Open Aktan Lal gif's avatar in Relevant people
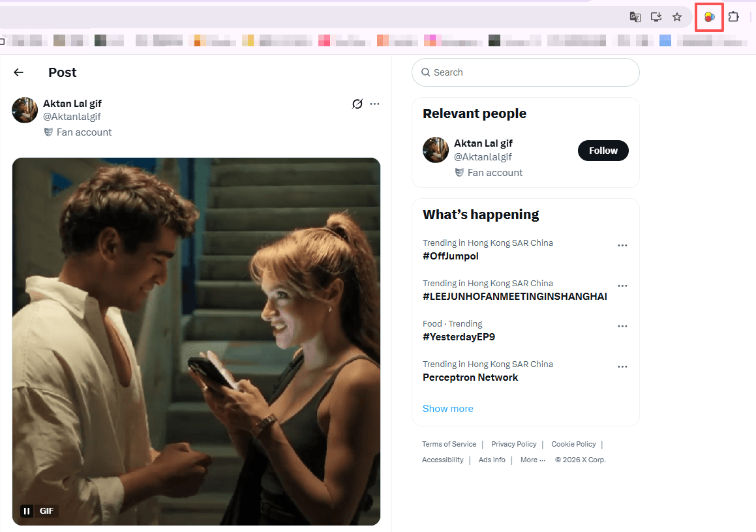This screenshot has width=756, height=532. point(436,150)
